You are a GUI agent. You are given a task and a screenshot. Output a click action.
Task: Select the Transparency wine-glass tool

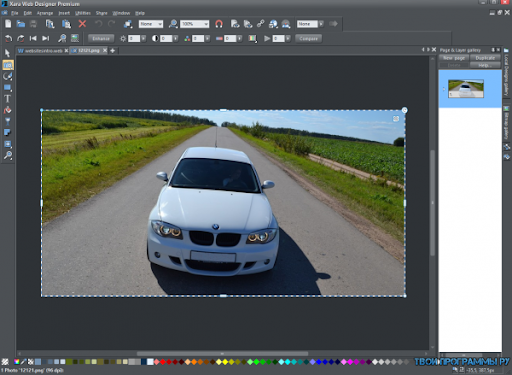7,121
